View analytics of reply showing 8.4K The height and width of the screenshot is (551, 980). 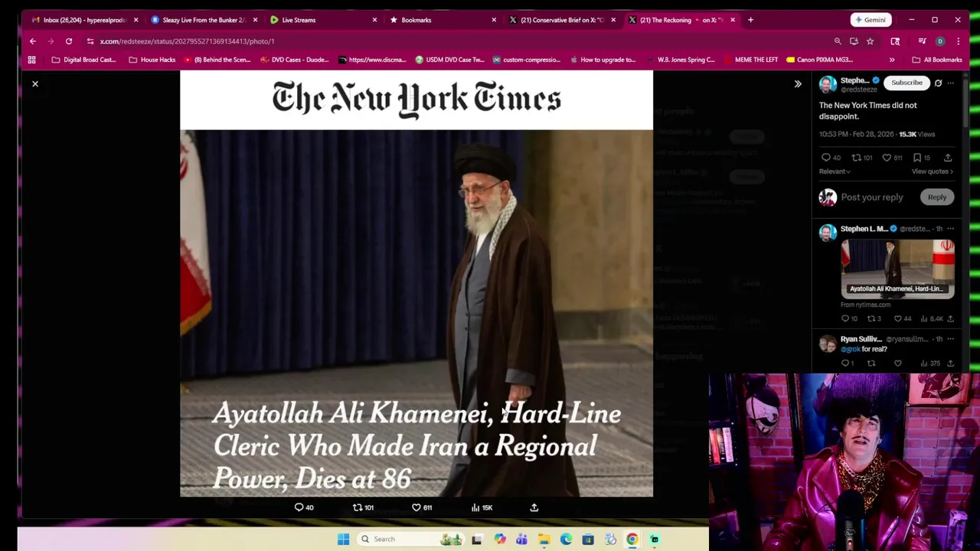click(933, 318)
